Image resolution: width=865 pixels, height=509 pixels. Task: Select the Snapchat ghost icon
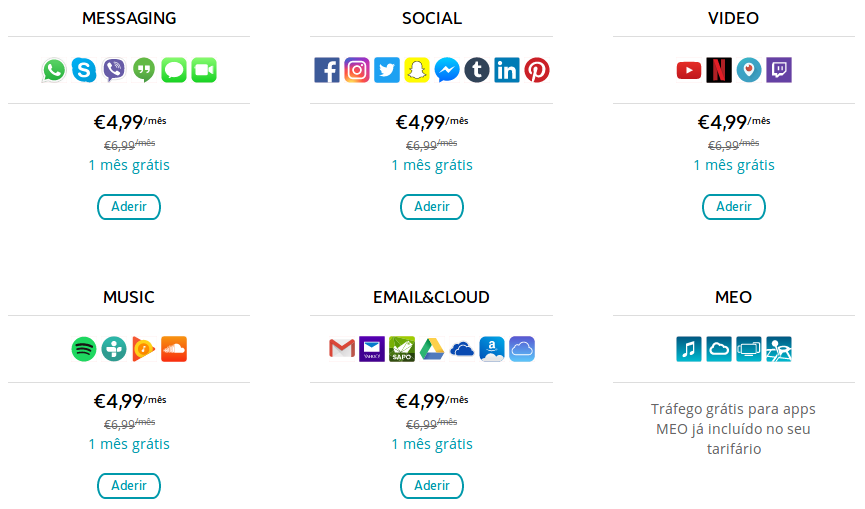[417, 70]
